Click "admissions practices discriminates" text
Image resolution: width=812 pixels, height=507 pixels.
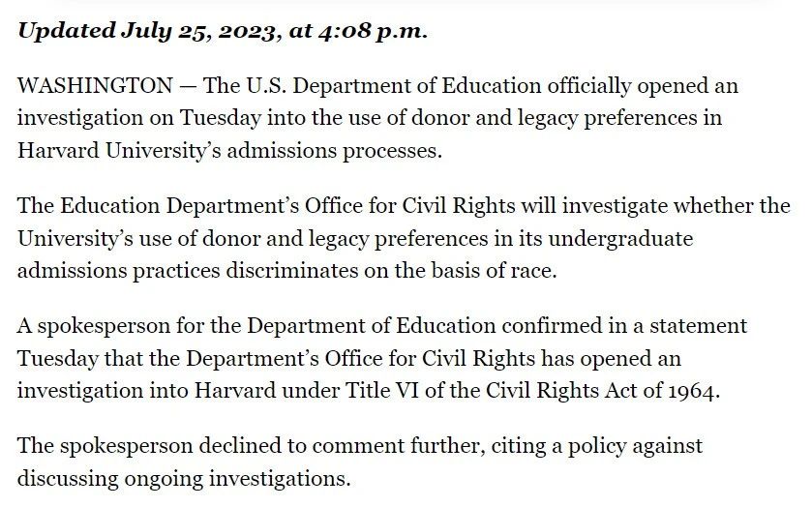[188, 271]
